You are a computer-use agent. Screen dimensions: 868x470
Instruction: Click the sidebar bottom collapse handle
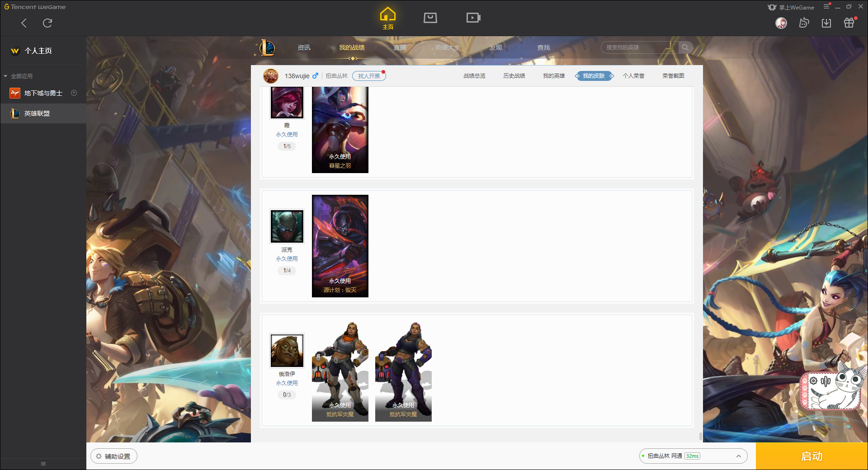click(43, 464)
